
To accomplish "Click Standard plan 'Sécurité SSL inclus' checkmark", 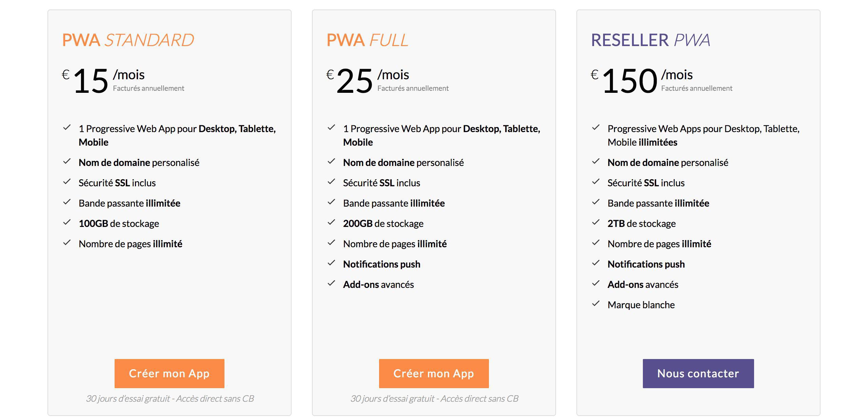I will coord(67,182).
